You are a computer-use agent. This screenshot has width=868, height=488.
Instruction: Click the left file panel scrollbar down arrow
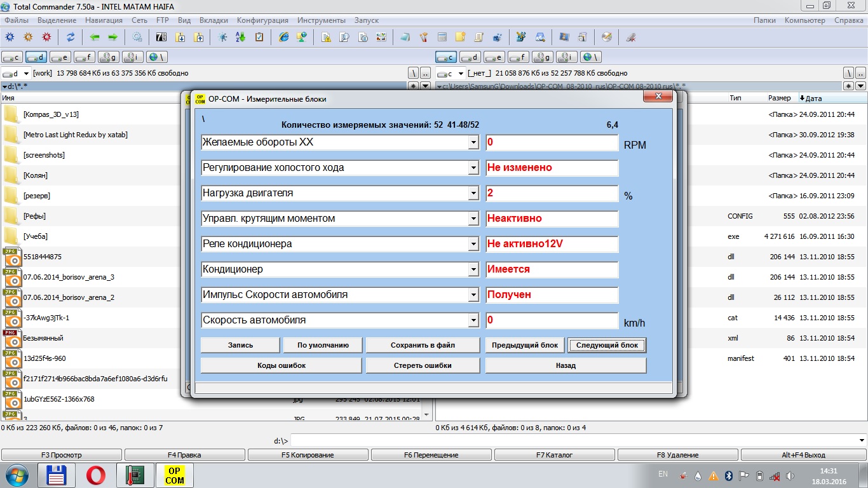point(426,415)
